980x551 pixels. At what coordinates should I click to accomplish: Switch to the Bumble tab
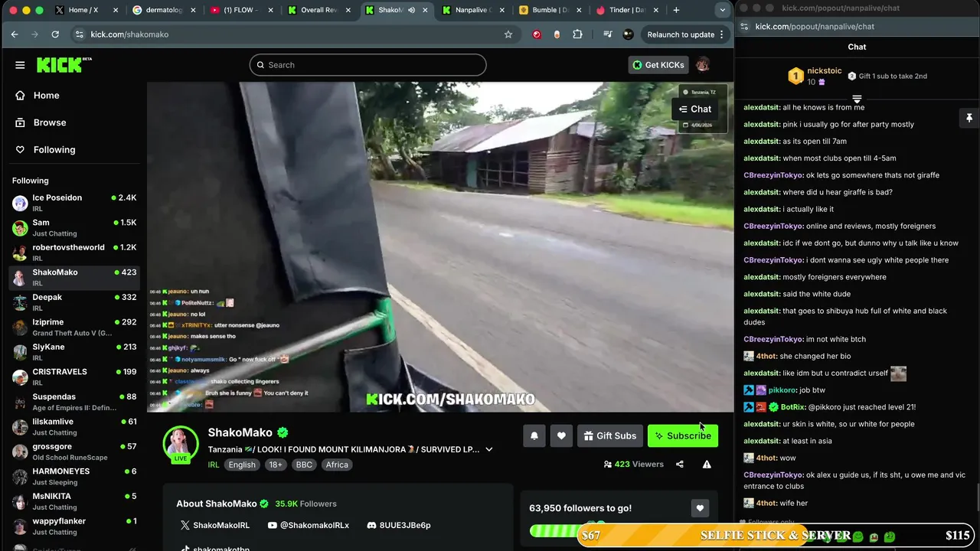pyautogui.click(x=550, y=10)
